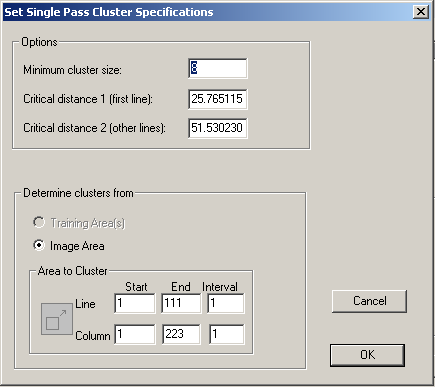This screenshot has width=435, height=387.
Task: Click the 'Line' row label
Action: (85, 304)
